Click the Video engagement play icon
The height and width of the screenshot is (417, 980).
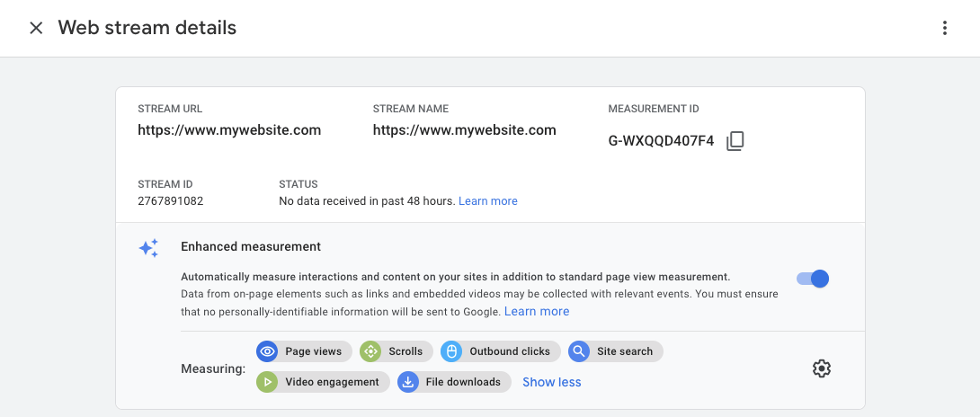pyautogui.click(x=267, y=382)
